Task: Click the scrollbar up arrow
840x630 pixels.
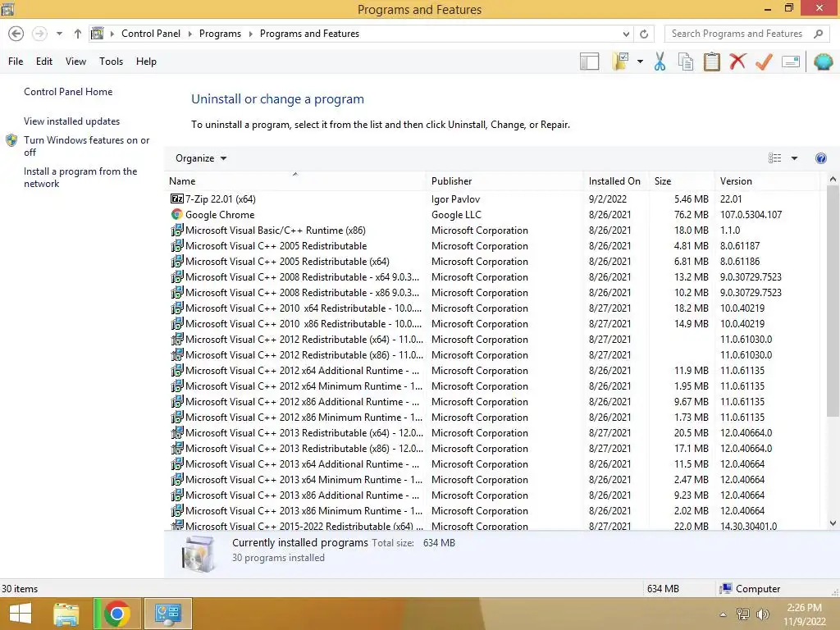Action: pos(833,180)
